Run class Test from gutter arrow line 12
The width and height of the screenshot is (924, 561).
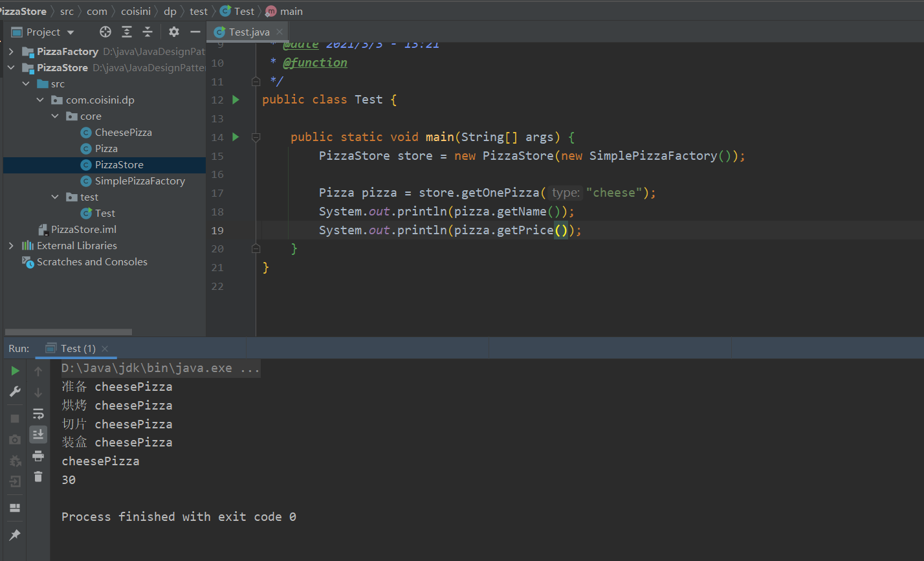click(236, 100)
